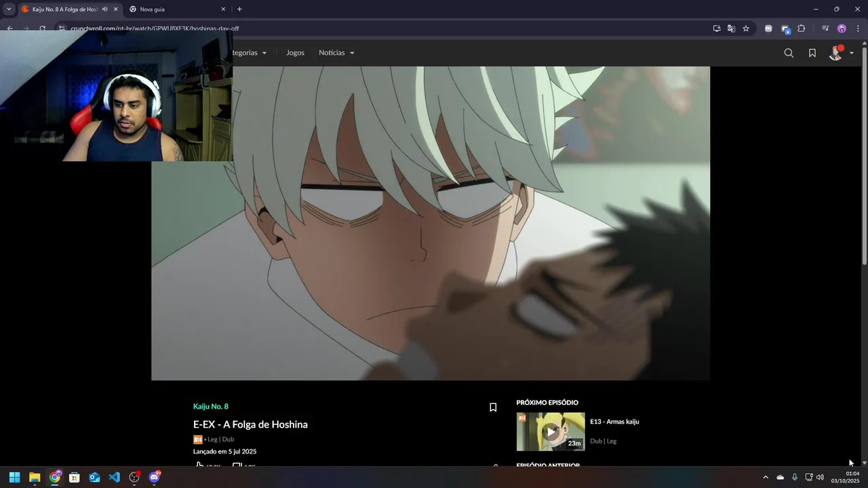Open the tab search dropdown

coord(9,9)
